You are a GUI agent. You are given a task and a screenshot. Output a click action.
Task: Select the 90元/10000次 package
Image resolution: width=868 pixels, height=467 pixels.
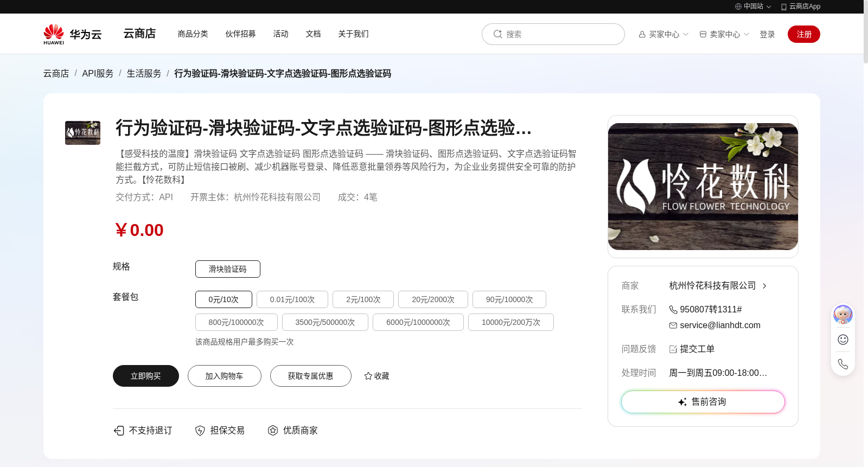[x=509, y=299]
